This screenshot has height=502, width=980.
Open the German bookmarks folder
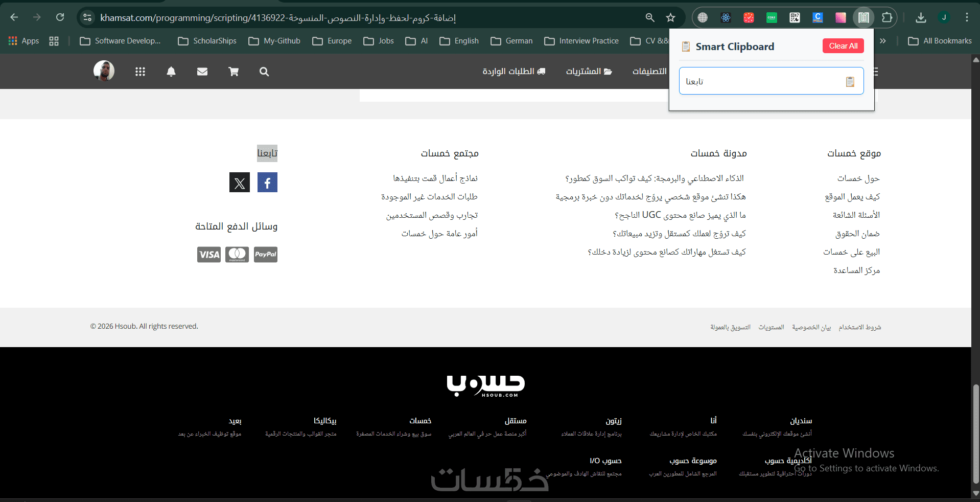coord(511,41)
